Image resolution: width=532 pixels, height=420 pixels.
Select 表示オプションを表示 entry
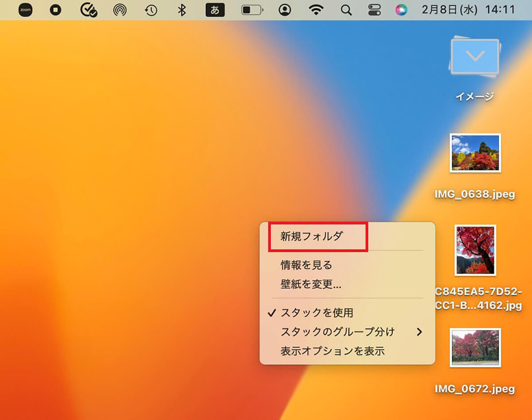click(x=347, y=351)
